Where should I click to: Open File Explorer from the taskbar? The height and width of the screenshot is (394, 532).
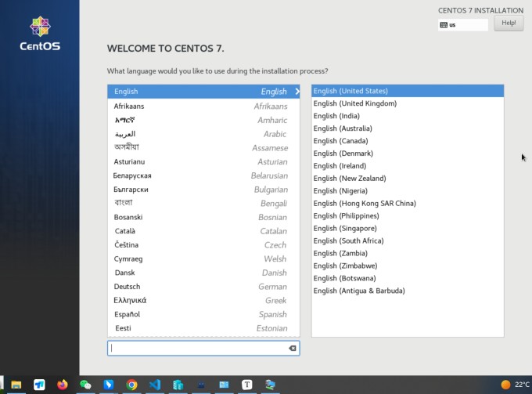click(16, 385)
